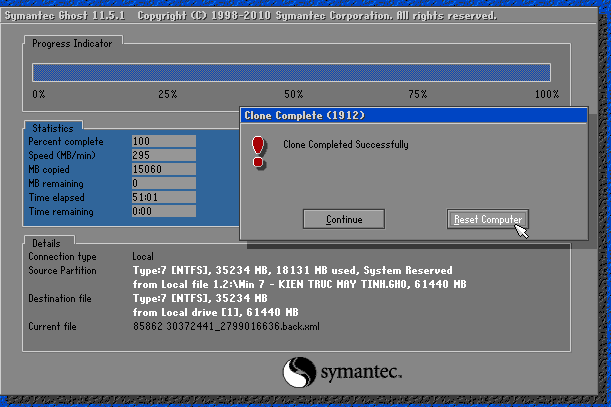The image size is (611, 407).
Task: Click the 'Type:7 [NTFS], 35234 MB' destination line
Action: (x=200, y=299)
